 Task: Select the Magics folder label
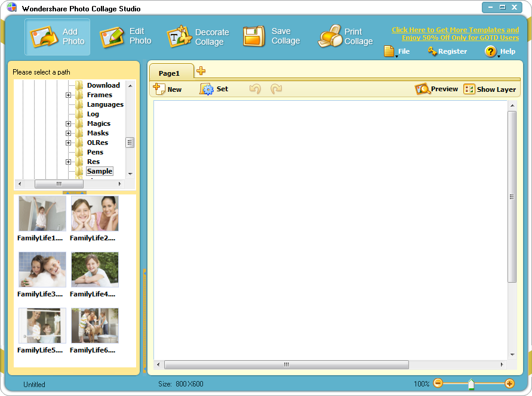click(x=99, y=123)
